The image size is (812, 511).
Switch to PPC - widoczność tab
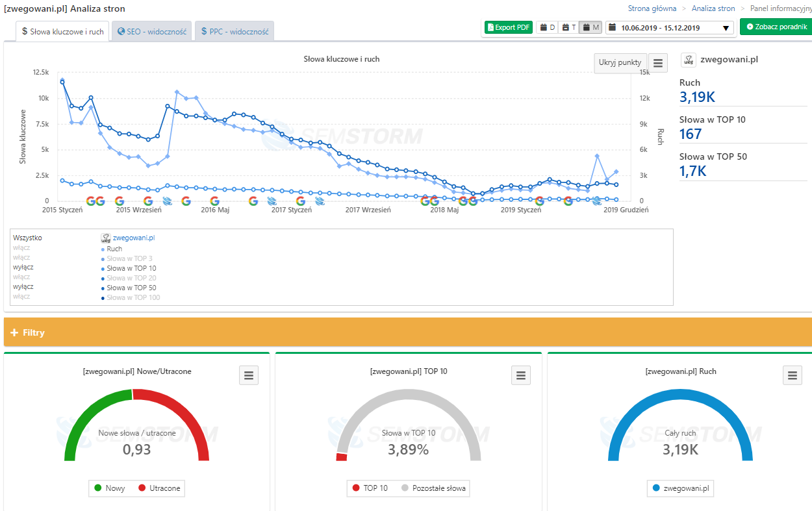[235, 31]
